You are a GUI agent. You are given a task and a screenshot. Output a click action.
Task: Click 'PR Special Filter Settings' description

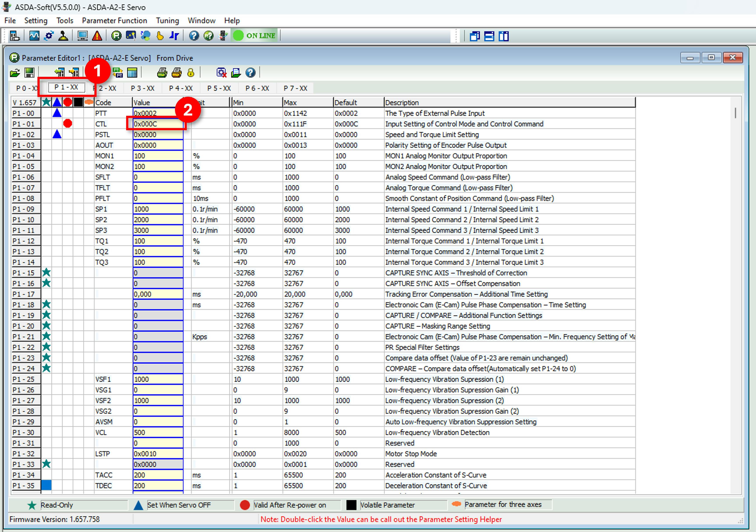pyautogui.click(x=422, y=347)
